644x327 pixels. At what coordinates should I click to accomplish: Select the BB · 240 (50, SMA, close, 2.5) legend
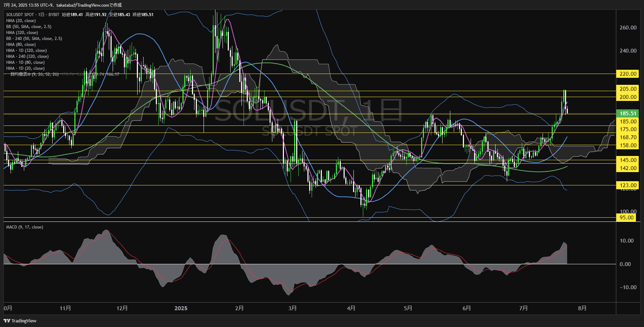tap(34, 39)
